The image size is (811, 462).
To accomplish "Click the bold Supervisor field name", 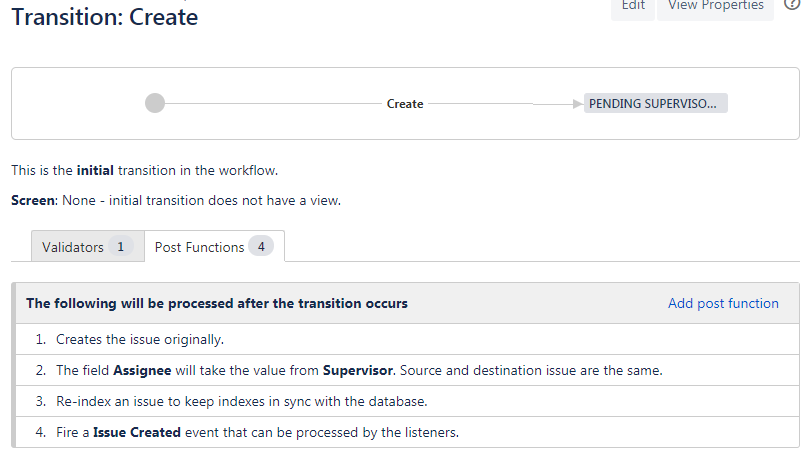I will [x=358, y=370].
